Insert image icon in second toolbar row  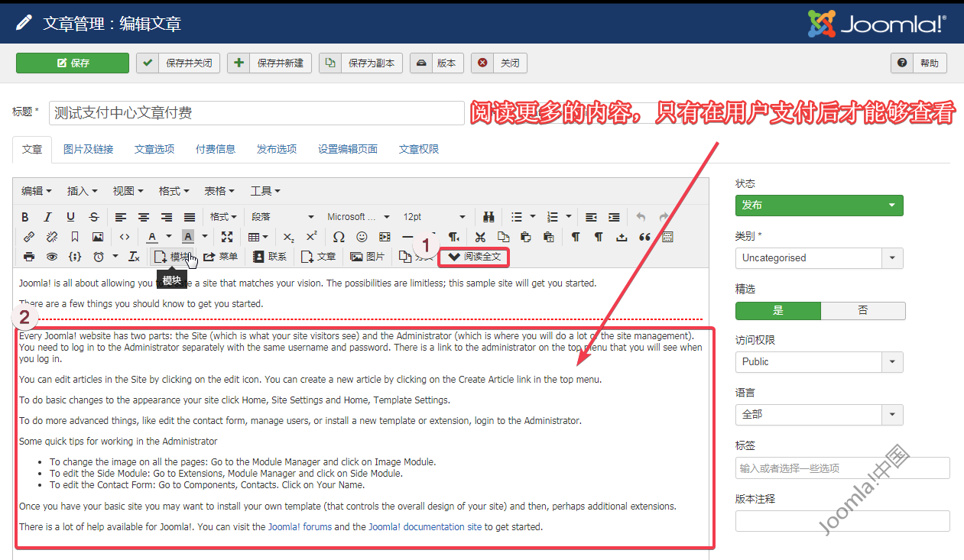coord(98,237)
